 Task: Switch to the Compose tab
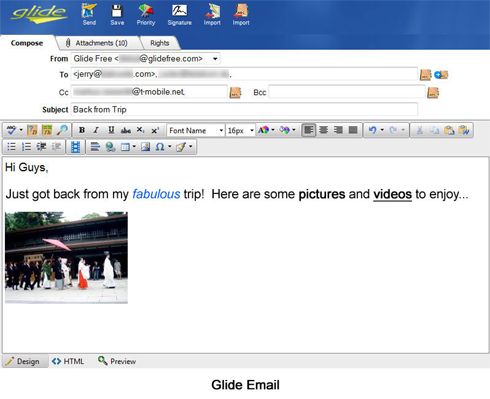coord(27,43)
